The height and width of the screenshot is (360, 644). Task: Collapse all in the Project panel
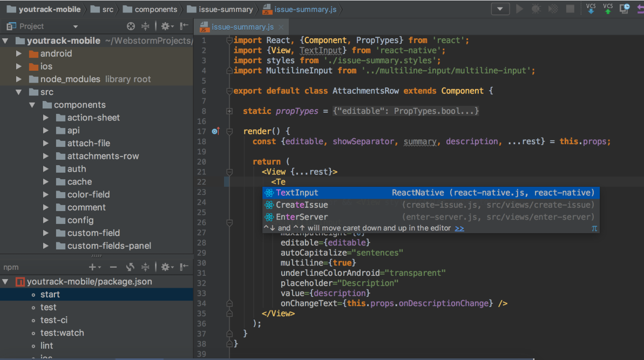tap(145, 26)
